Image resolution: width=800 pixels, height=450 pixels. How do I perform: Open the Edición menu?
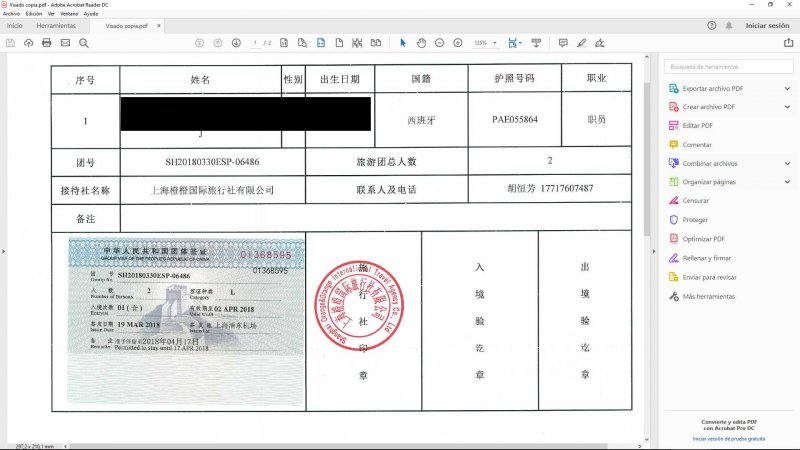34,14
